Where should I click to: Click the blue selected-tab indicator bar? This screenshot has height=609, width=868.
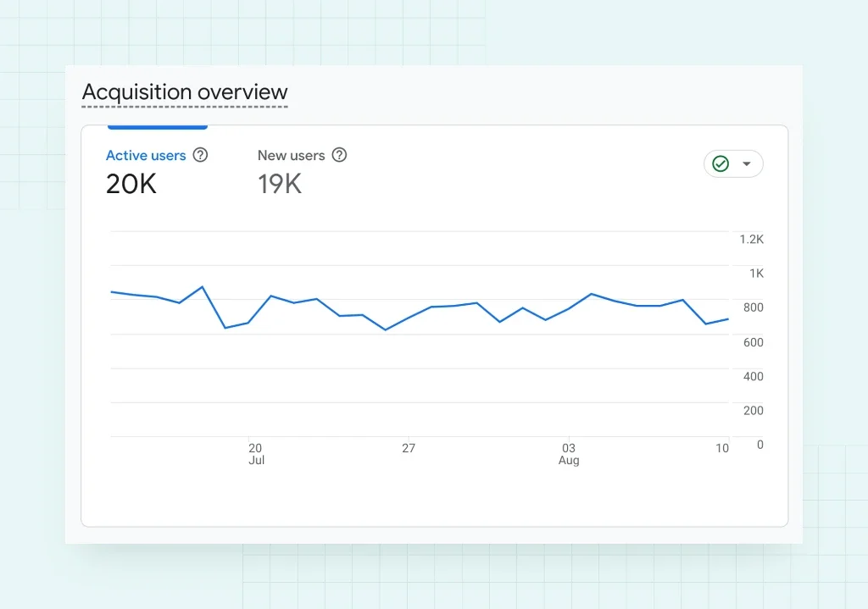pyautogui.click(x=157, y=127)
